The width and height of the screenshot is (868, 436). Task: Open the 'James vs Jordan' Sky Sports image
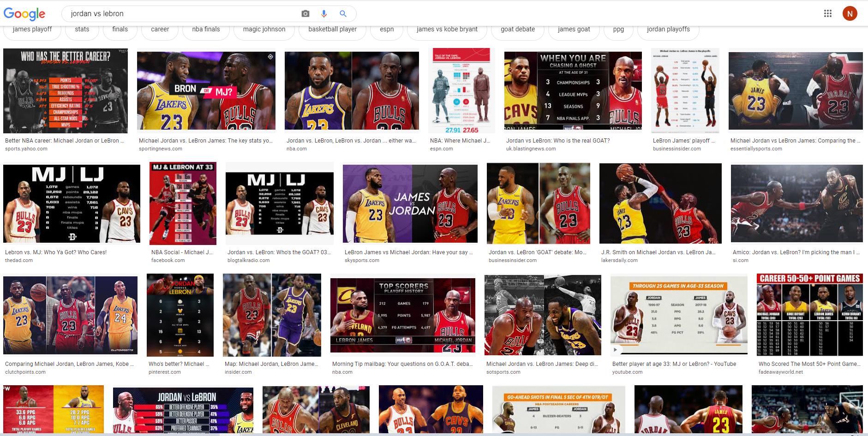410,203
